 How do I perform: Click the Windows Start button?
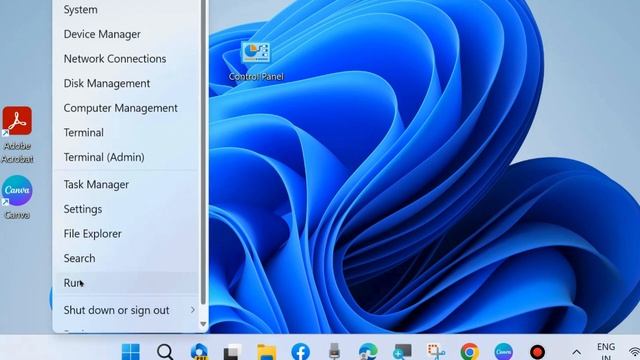pyautogui.click(x=131, y=351)
